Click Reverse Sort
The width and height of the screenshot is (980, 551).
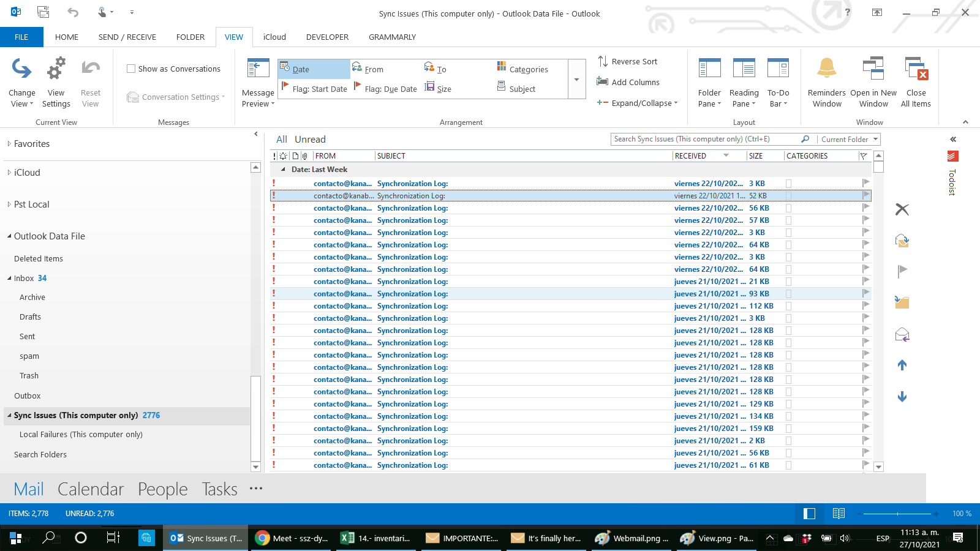628,61
